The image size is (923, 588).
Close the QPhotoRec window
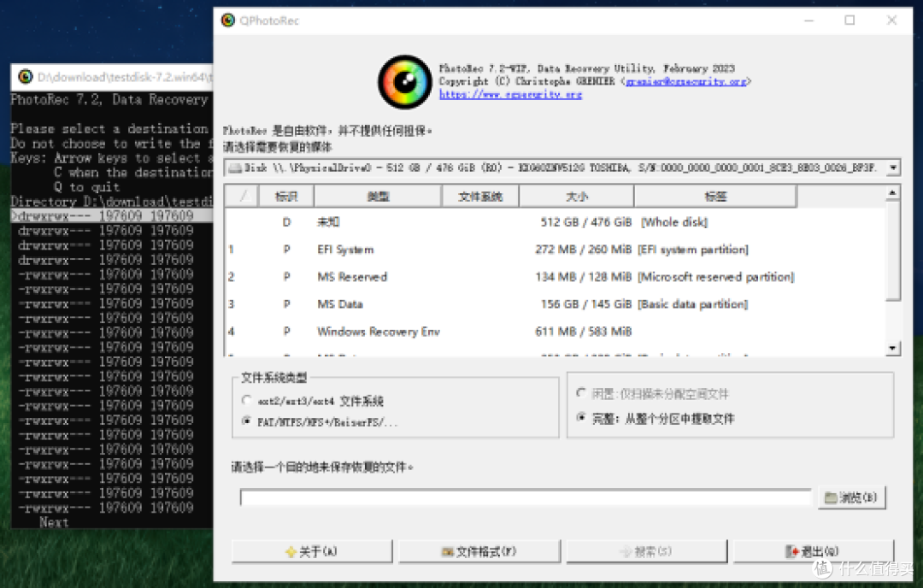tap(891, 21)
